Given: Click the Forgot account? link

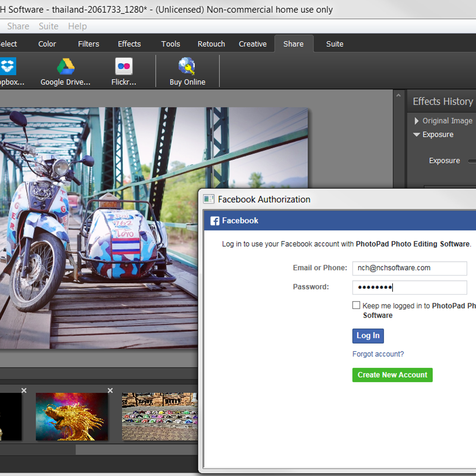Looking at the screenshot, I should 378,354.
